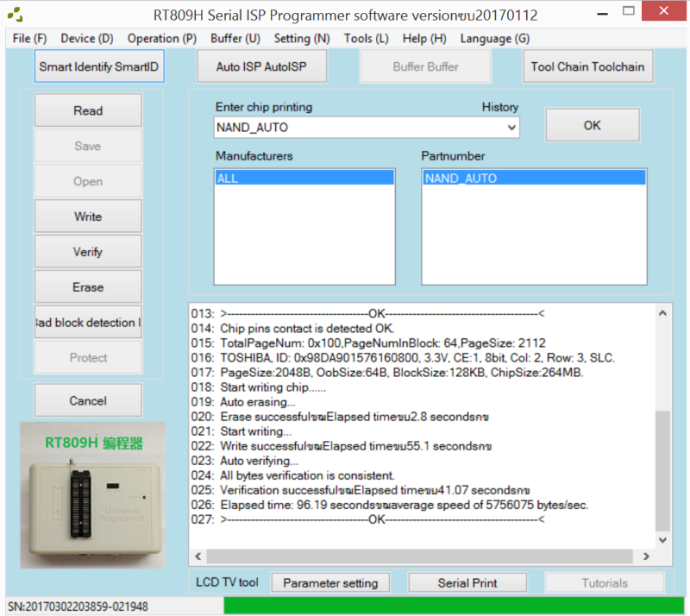Run bad block detection
Image resolution: width=690 pixels, height=616 pixels.
[x=87, y=322]
